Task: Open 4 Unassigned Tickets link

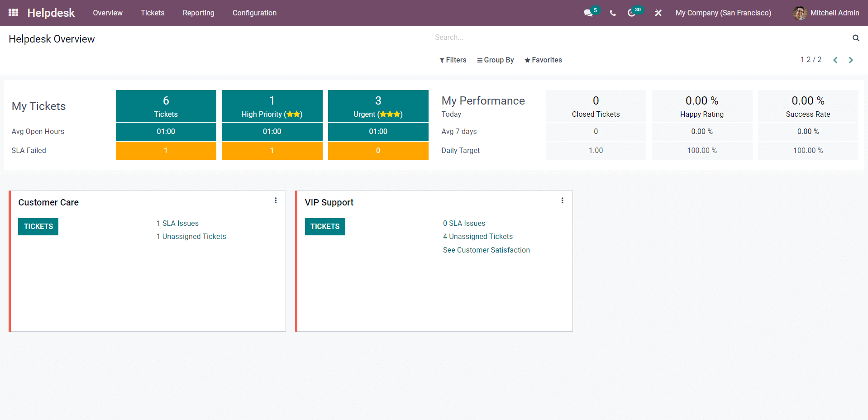Action: (x=478, y=237)
